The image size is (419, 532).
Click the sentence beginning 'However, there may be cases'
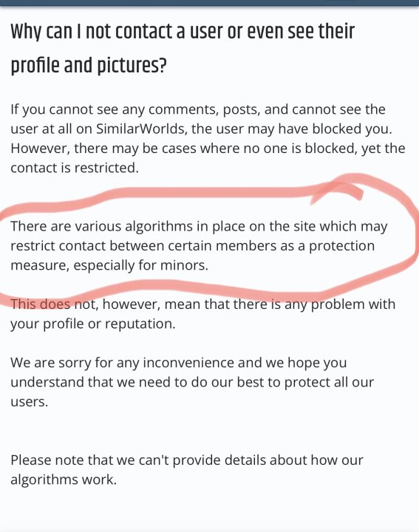tap(208, 158)
